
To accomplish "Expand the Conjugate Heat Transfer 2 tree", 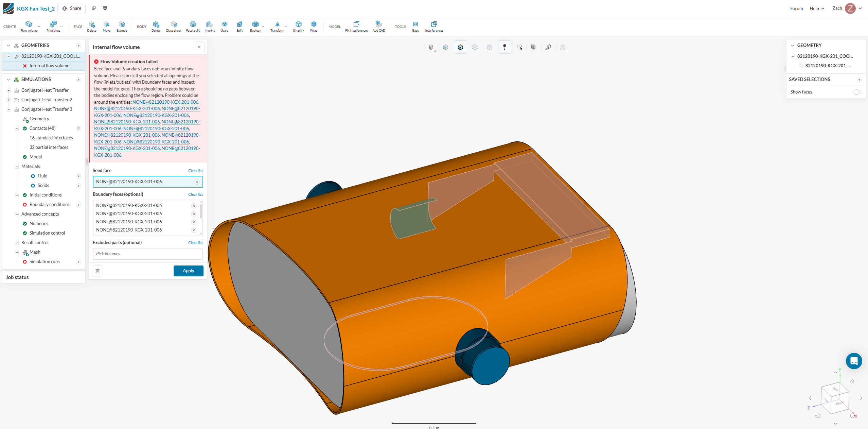I will point(8,100).
